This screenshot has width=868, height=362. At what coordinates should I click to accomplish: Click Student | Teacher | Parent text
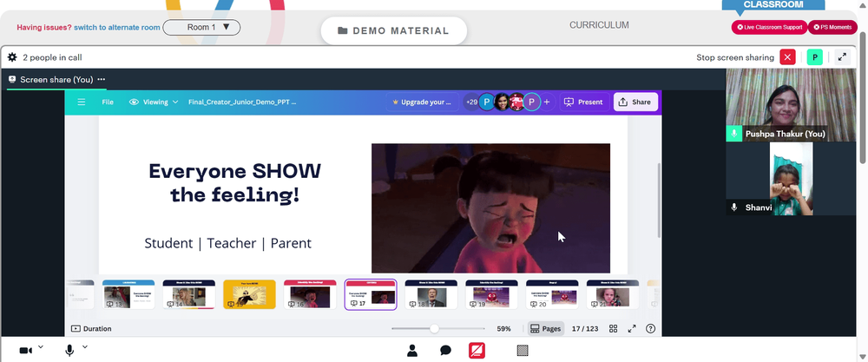click(227, 243)
